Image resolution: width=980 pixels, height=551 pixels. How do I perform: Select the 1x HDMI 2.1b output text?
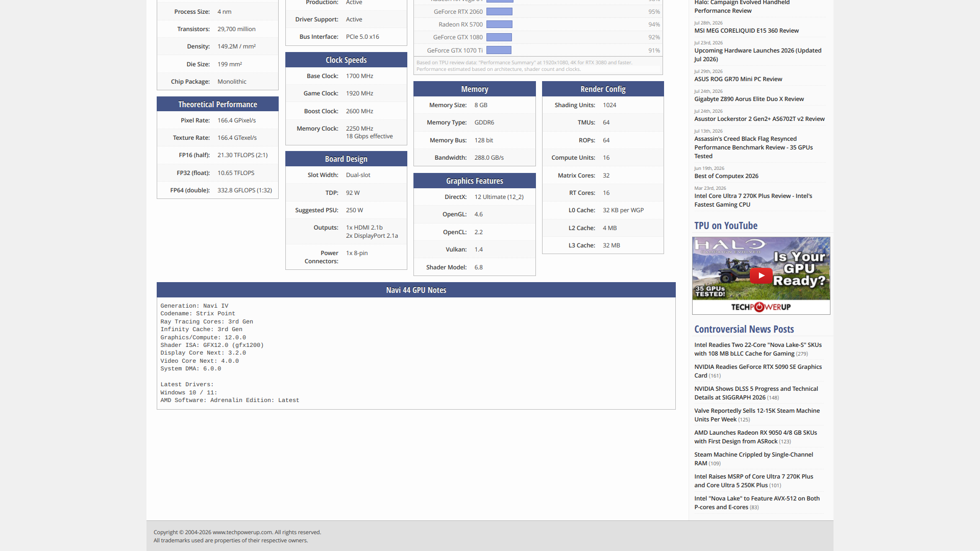364,228
